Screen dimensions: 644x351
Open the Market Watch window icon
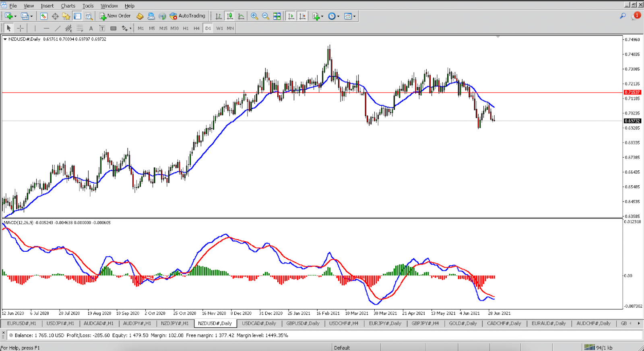(44, 16)
